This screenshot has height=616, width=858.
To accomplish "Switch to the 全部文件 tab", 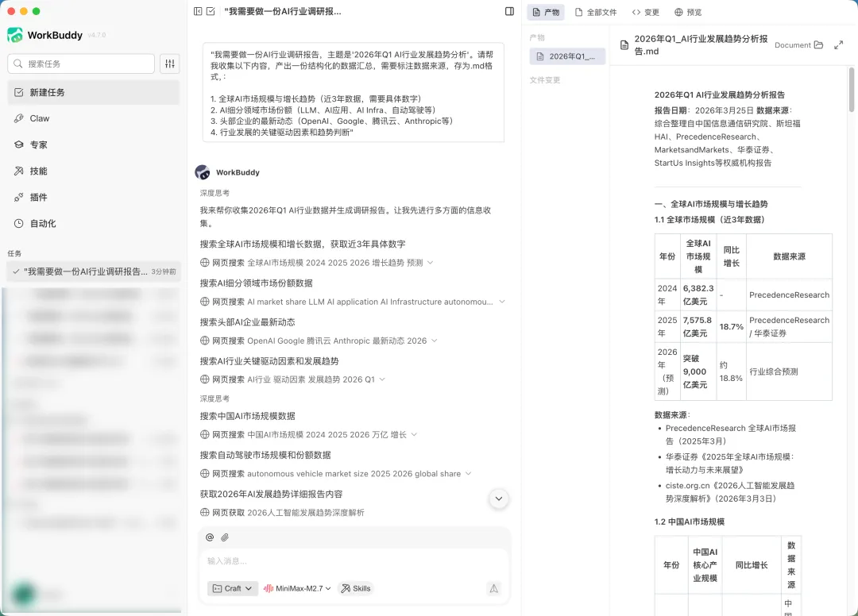I will click(x=596, y=12).
